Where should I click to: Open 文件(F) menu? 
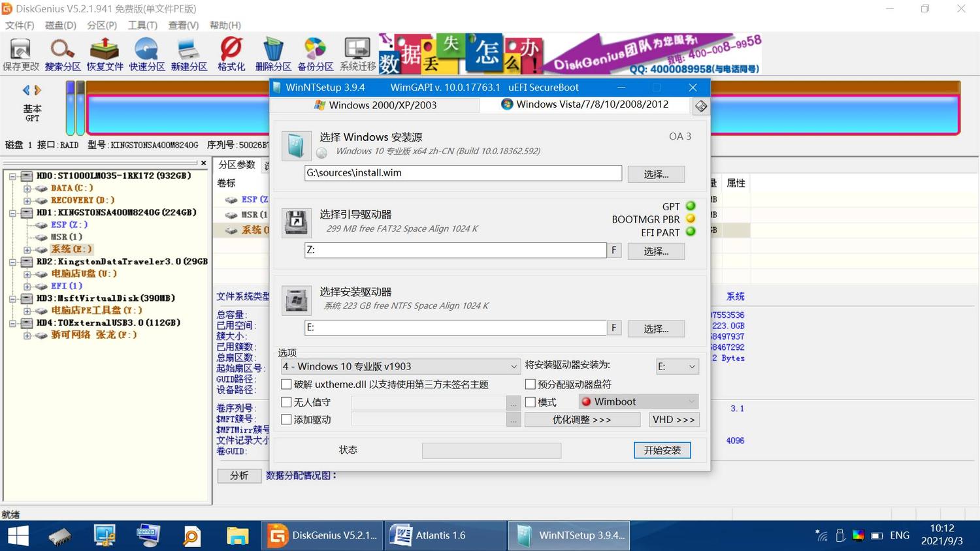pos(20,25)
